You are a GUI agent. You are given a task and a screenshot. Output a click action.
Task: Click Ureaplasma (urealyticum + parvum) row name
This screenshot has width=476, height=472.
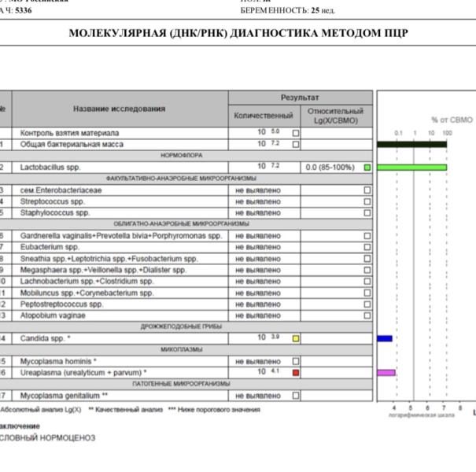83,373
